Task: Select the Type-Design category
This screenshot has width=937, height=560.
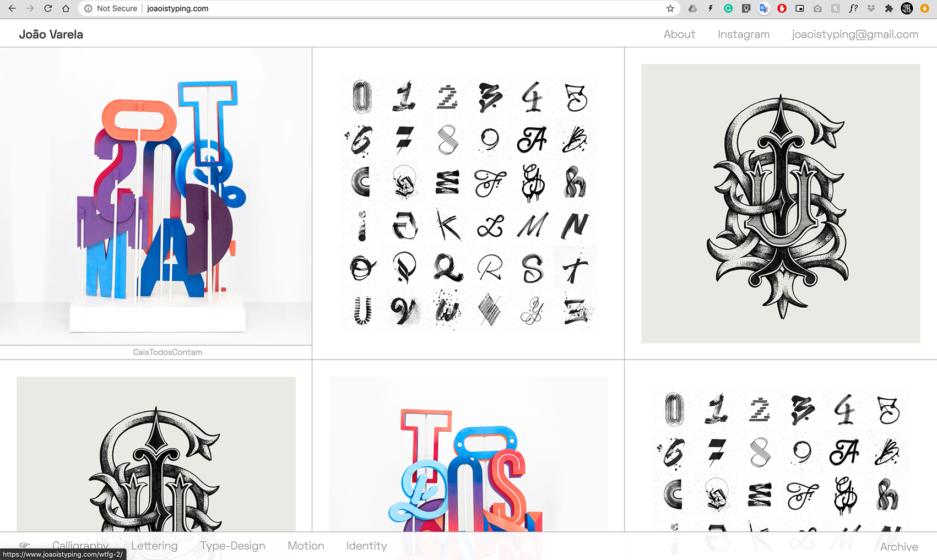Action: point(232,546)
